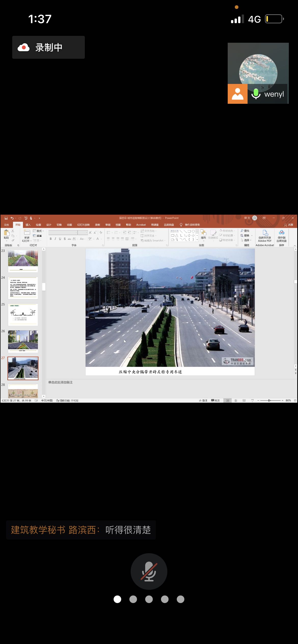298x644 pixels.
Task: Click the undo arrow icon
Action: point(12,218)
